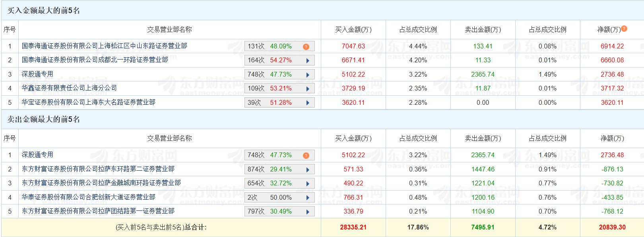Click the total net amount 20839.30
The height and width of the screenshot is (237, 644).
pyautogui.click(x=612, y=227)
